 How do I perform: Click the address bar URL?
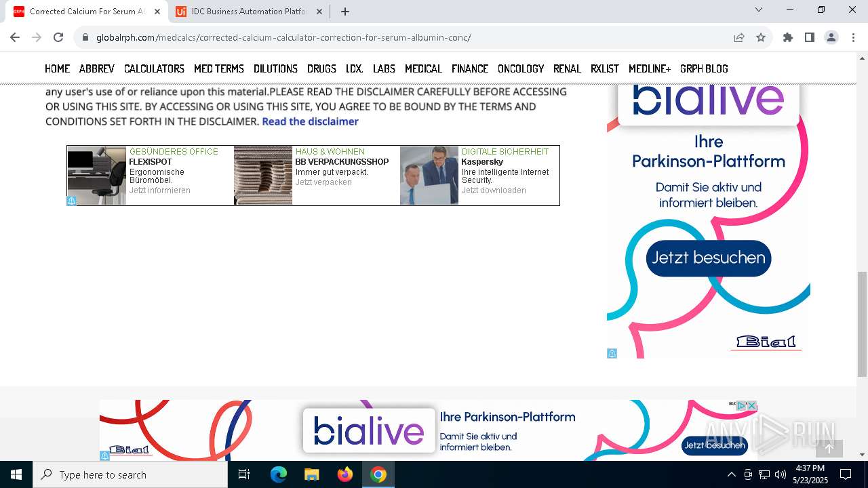(x=283, y=37)
